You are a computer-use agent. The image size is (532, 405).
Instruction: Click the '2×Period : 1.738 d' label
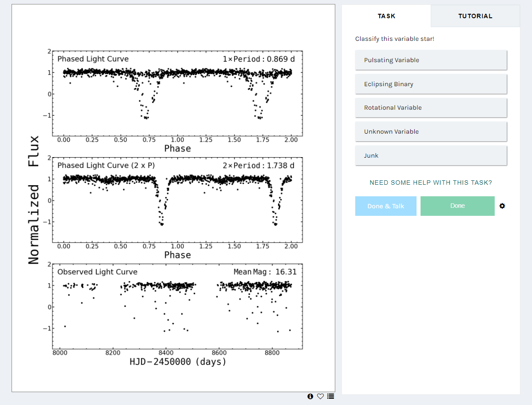(x=258, y=166)
